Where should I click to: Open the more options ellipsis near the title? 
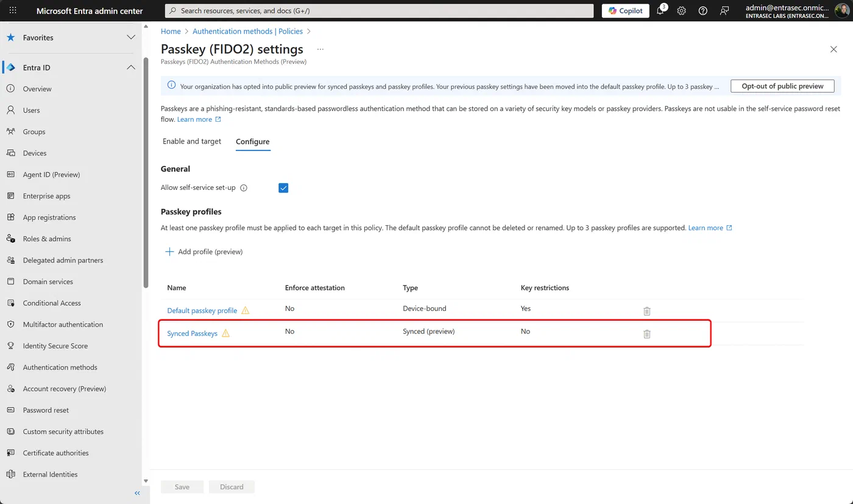pos(320,49)
